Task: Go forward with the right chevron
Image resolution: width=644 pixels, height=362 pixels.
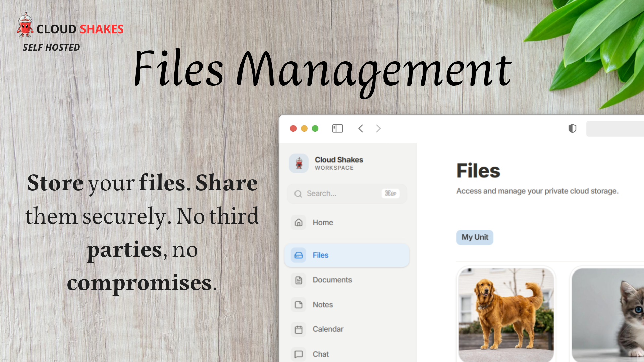Action: point(378,129)
